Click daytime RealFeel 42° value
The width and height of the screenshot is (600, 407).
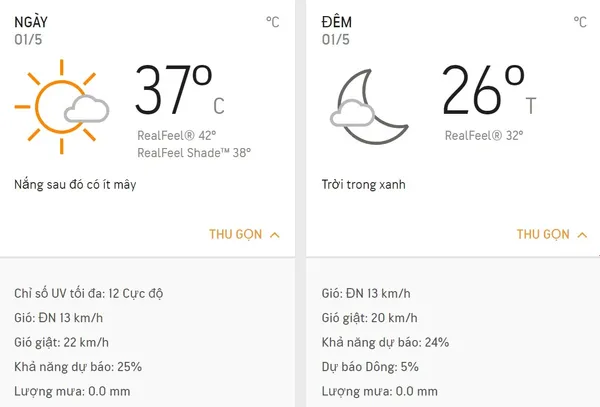[x=177, y=135]
